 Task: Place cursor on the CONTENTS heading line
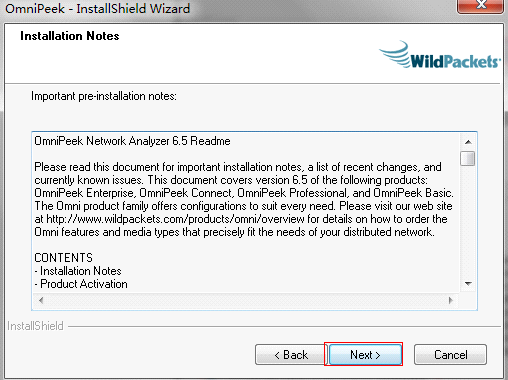point(64,258)
